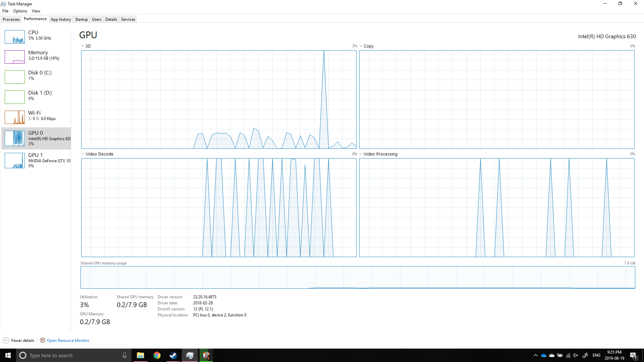
Task: Switch to the App history tab
Action: [x=61, y=19]
